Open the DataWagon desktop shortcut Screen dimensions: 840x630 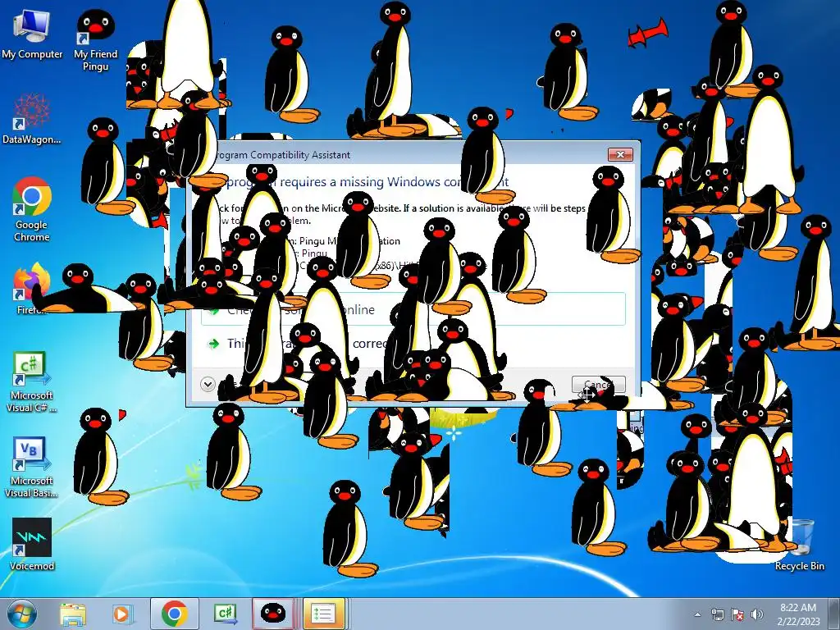click(32, 119)
